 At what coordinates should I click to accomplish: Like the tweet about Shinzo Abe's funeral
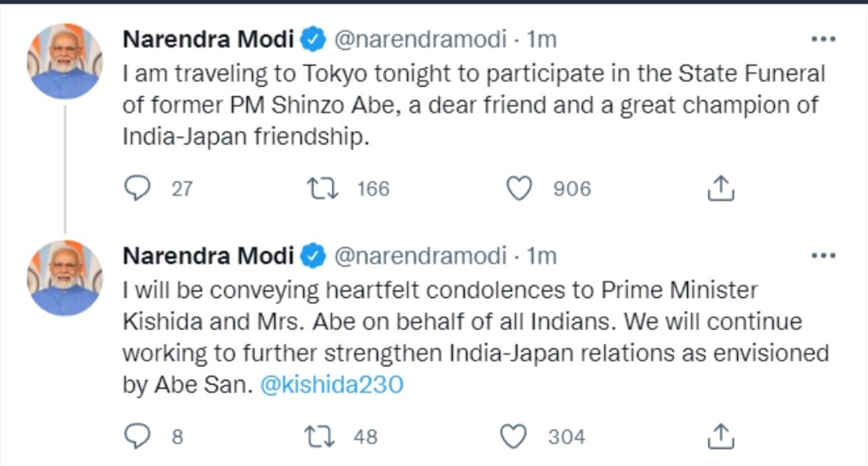click(x=519, y=188)
